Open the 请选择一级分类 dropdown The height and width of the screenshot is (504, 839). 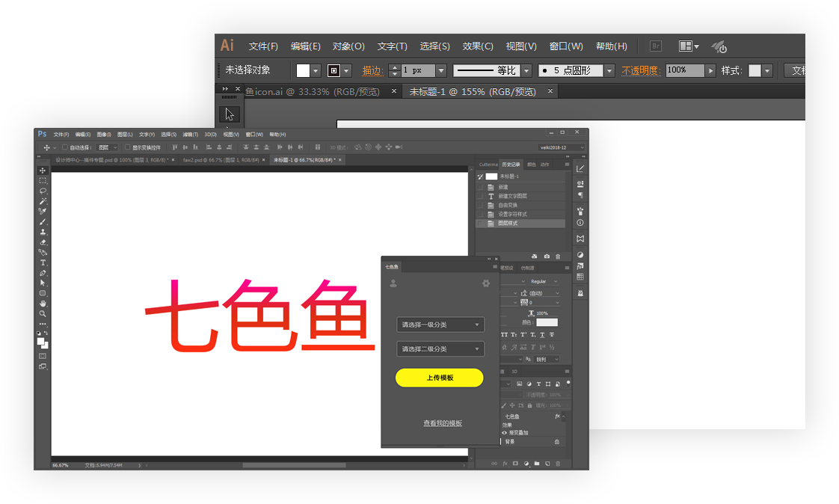click(440, 325)
